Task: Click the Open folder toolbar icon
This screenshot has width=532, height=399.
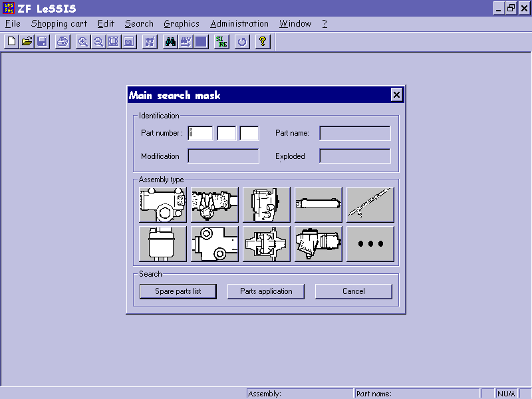Action: tap(27, 42)
